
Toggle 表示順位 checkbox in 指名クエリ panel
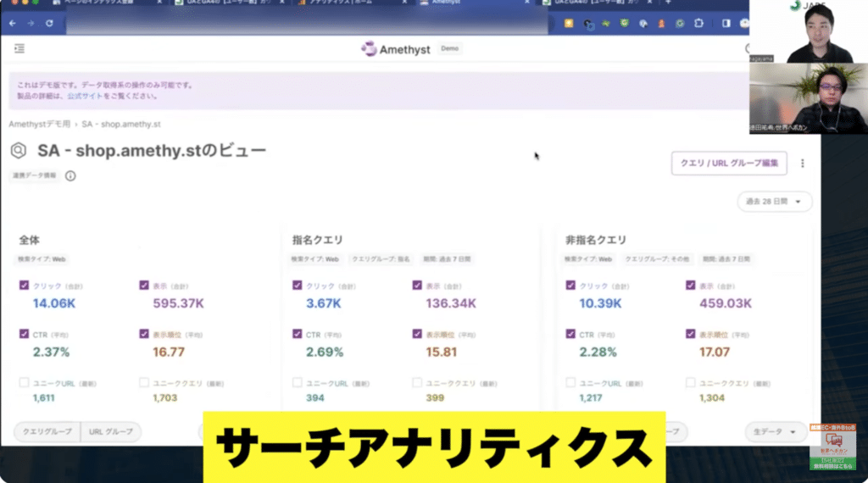[x=417, y=334]
